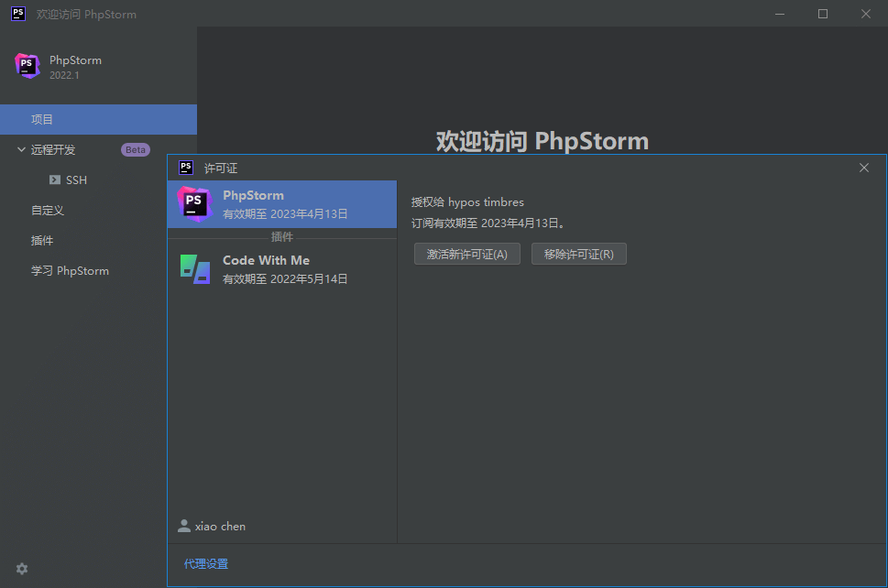Select the PhpStorm license entry icon
The image size is (888, 588).
(194, 203)
